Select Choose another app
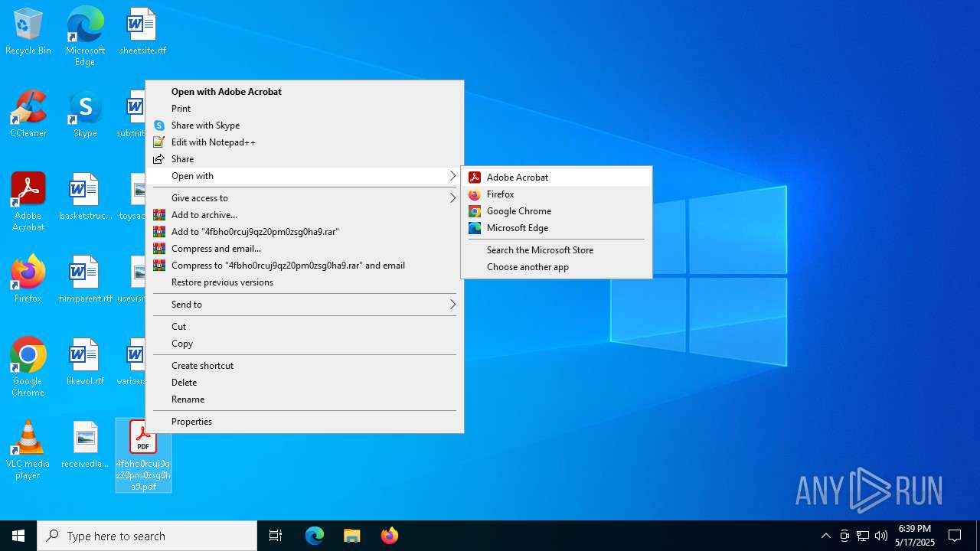 coord(557,267)
